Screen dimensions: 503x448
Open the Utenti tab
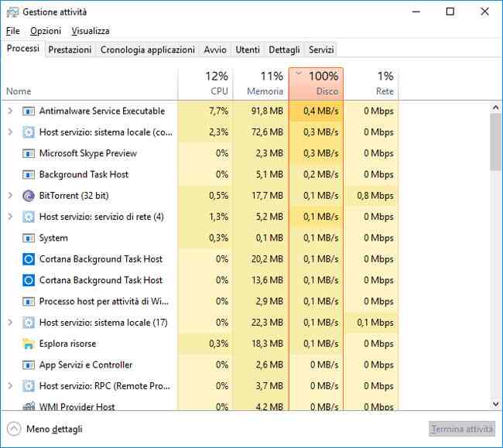point(248,50)
